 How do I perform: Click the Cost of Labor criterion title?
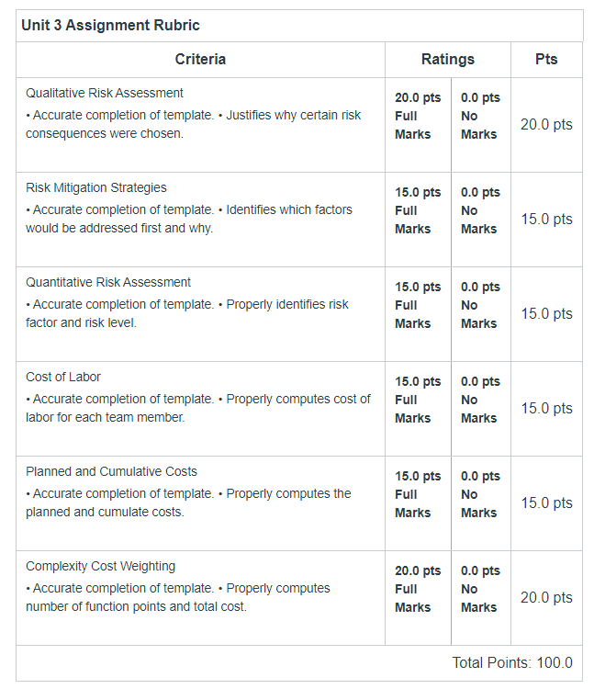coord(63,377)
